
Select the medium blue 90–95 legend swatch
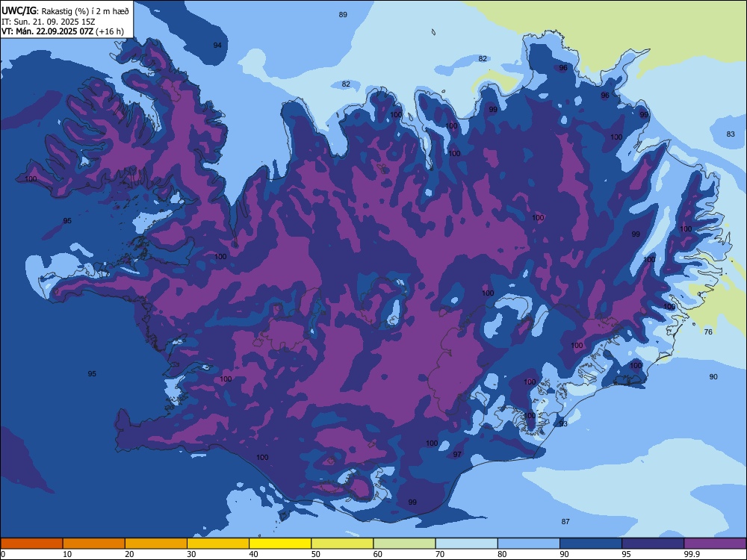click(591, 544)
